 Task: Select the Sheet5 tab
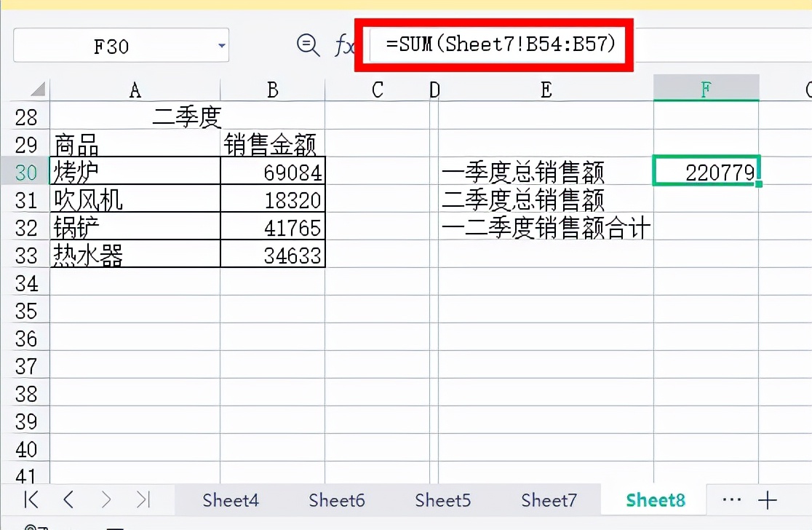click(442, 500)
